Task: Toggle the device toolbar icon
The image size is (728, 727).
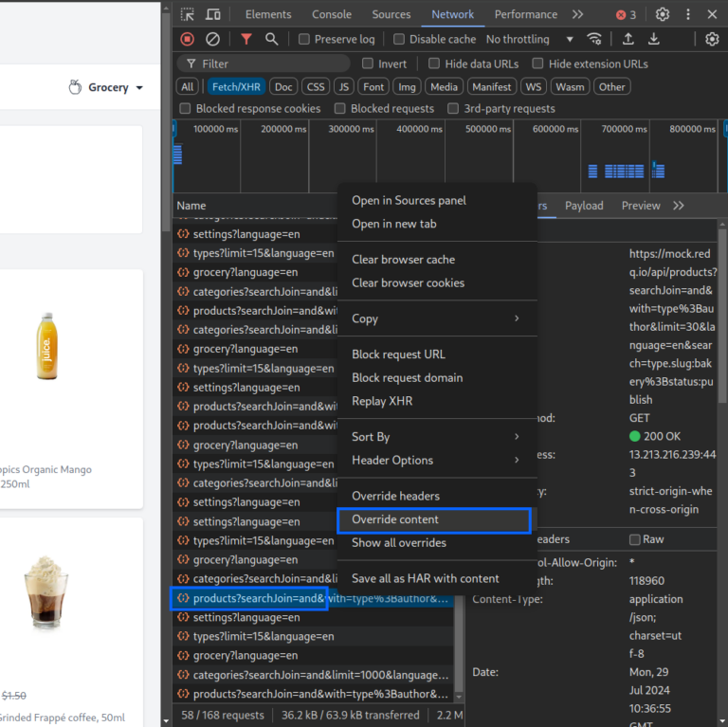Action: point(213,14)
